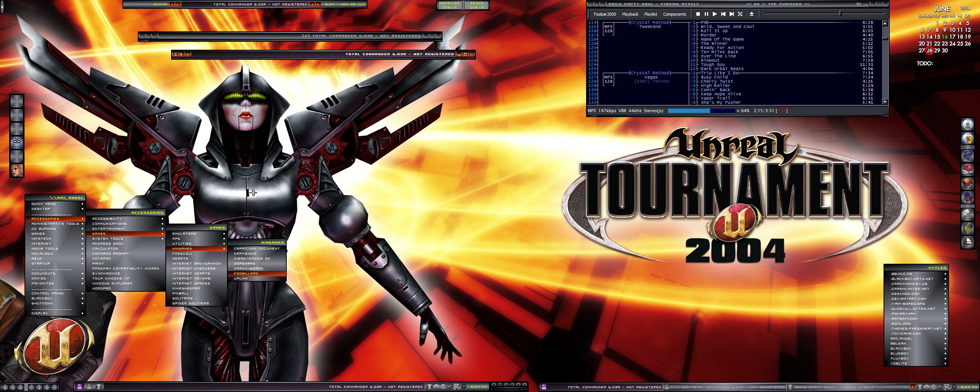The width and height of the screenshot is (980, 392).
Task: Click the blue seek progress bar
Action: [702, 111]
